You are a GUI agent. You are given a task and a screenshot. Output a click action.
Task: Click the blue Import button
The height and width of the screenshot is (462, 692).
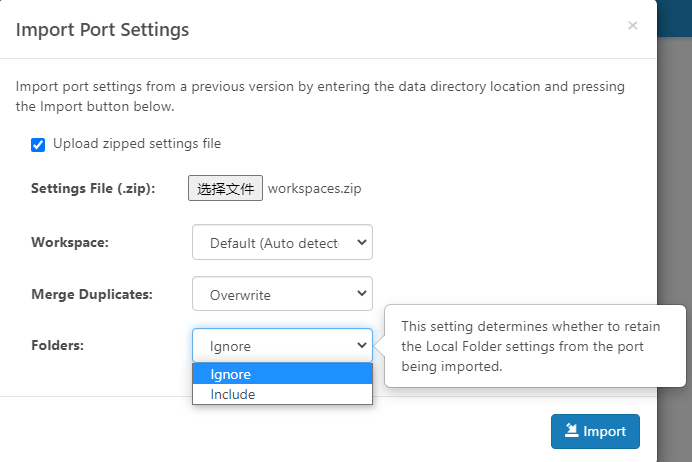pos(595,431)
